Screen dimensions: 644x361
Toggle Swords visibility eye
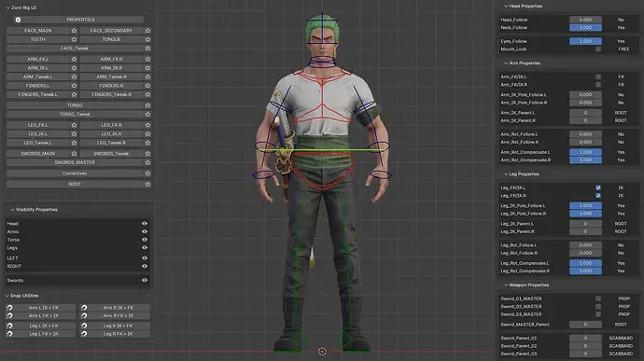[145, 280]
